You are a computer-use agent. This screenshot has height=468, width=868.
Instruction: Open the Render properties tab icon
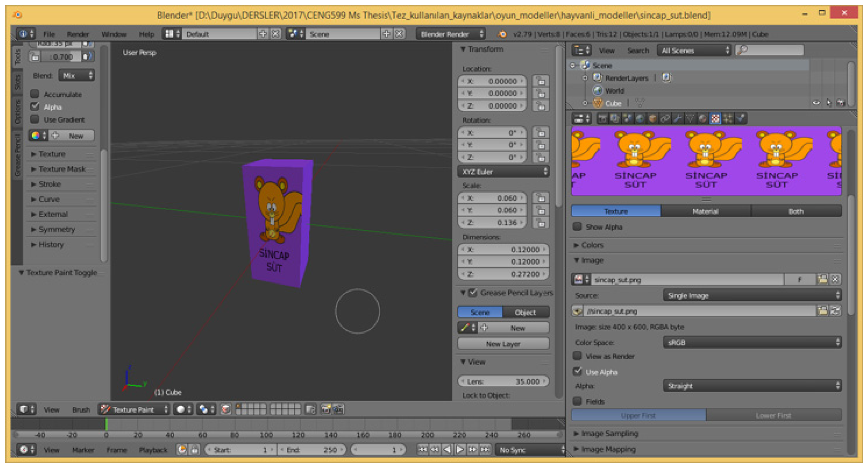(x=603, y=119)
